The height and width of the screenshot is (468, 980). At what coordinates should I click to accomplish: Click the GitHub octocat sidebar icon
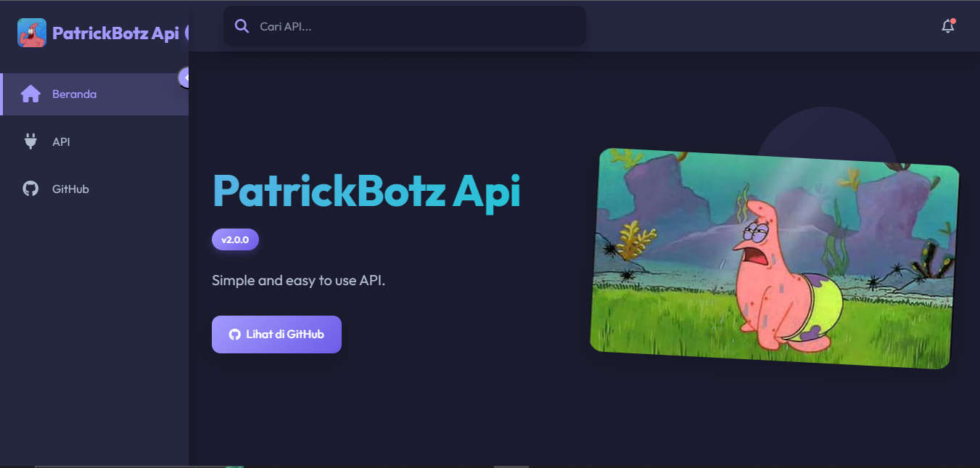(x=30, y=189)
